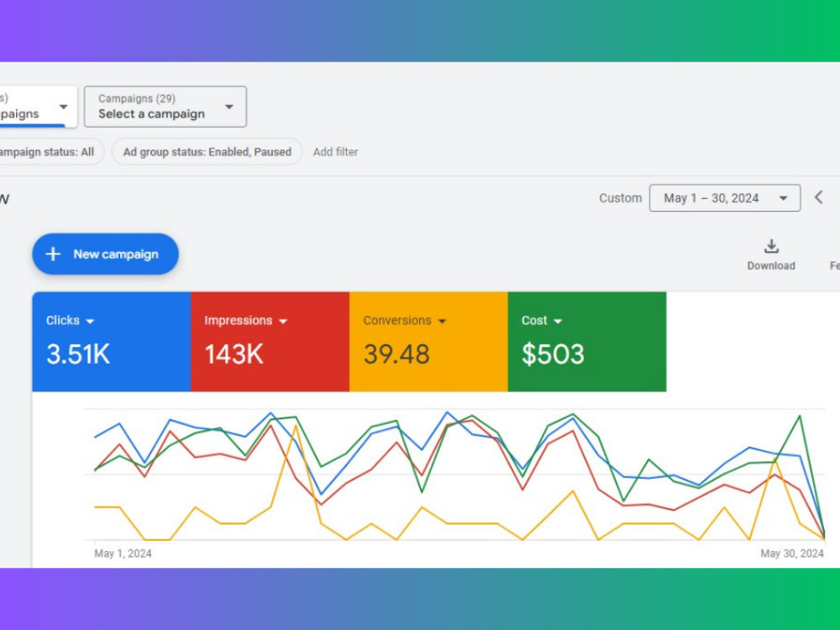Open the Select a campaign dropdown
This screenshot has height=630, width=840.
pos(165,107)
